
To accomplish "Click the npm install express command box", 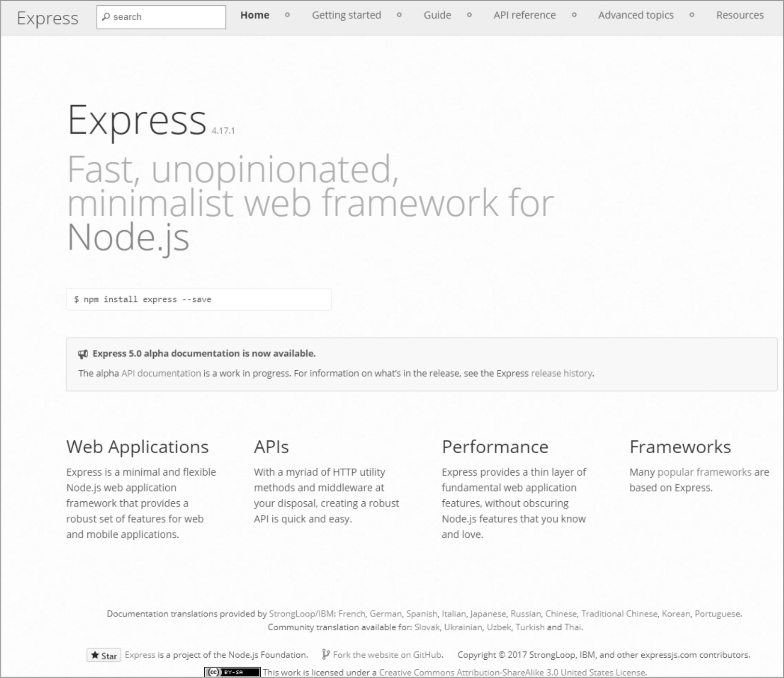I will pos(199,300).
